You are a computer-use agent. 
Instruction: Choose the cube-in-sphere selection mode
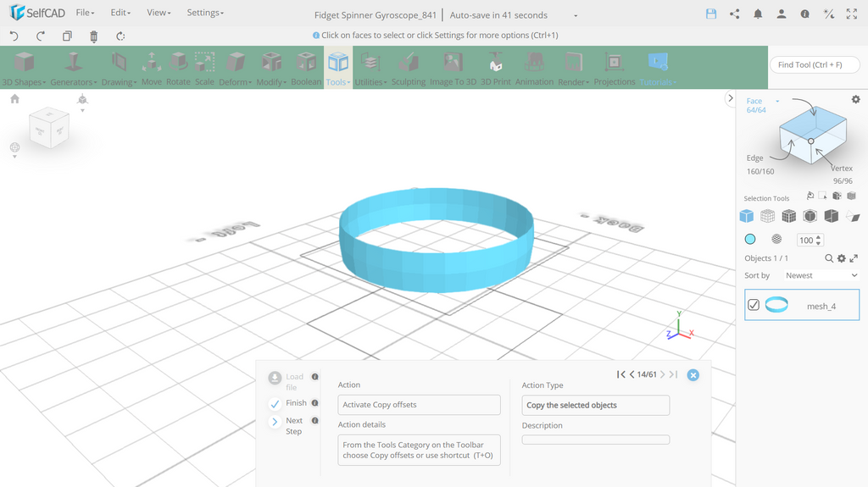pos(810,216)
